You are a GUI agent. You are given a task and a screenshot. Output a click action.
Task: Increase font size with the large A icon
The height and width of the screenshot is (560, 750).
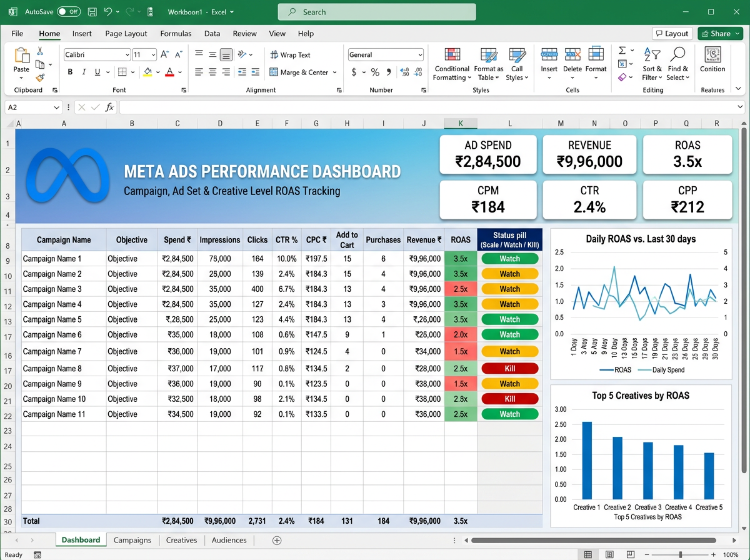pos(164,55)
